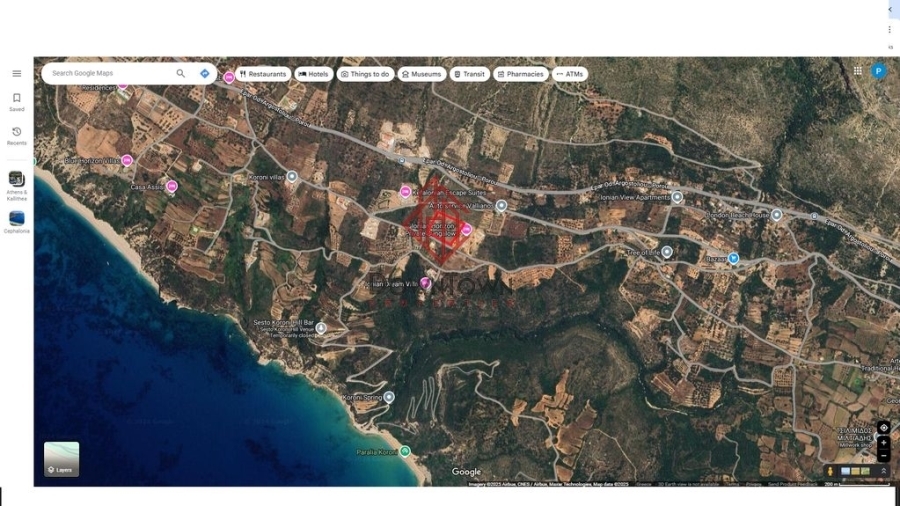Image resolution: width=900 pixels, height=506 pixels.
Task: Filter map by Hotels chip
Action: pos(313,74)
